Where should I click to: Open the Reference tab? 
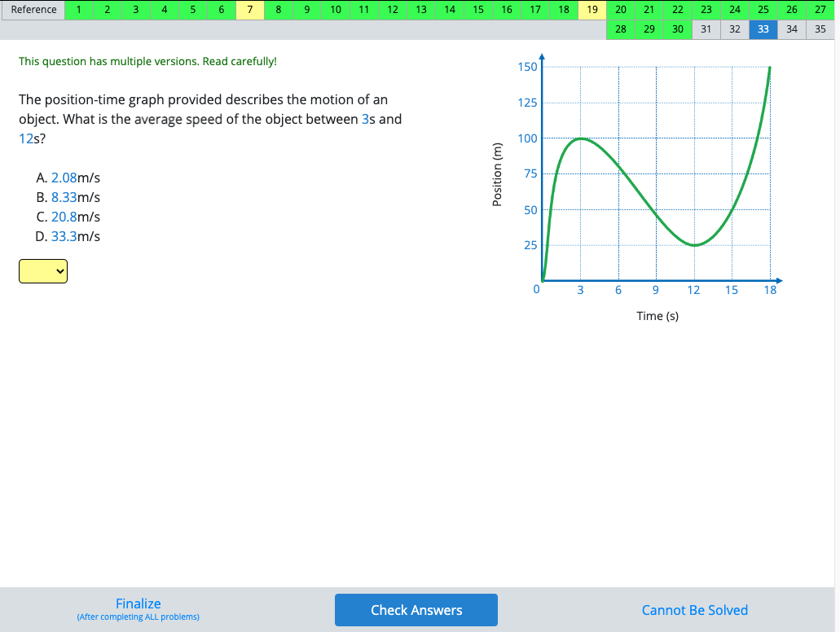[x=33, y=10]
